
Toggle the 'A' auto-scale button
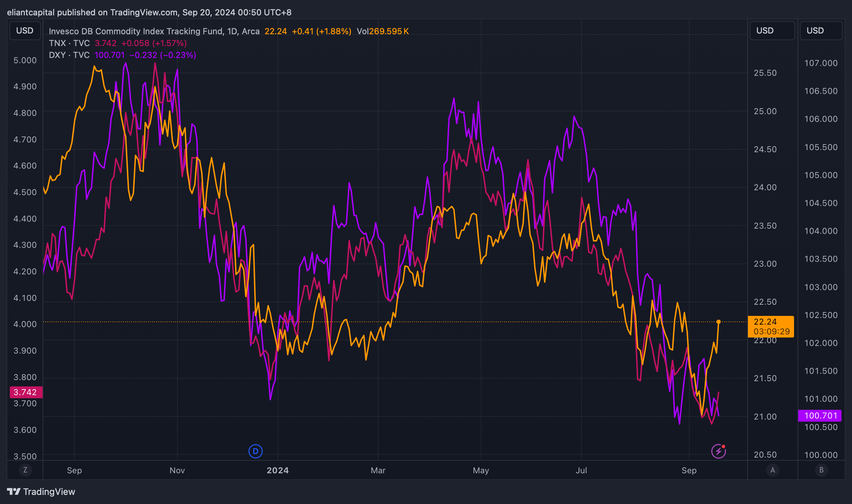click(772, 470)
